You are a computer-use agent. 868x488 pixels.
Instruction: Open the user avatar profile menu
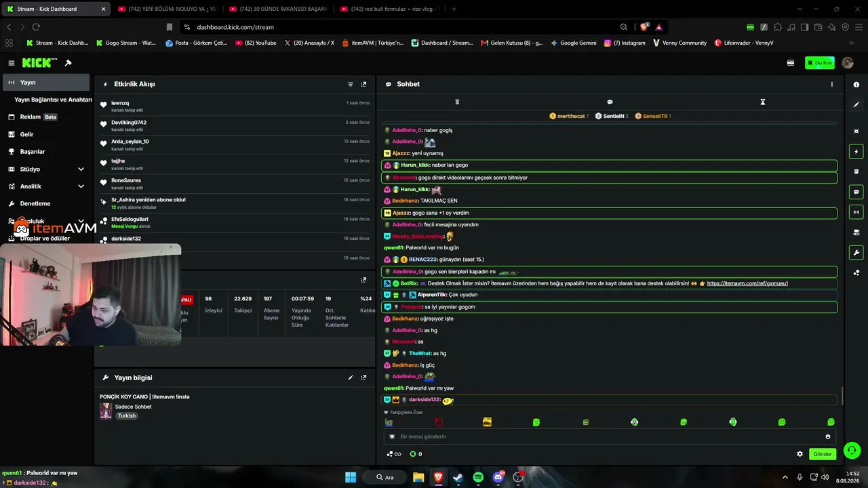click(x=848, y=63)
